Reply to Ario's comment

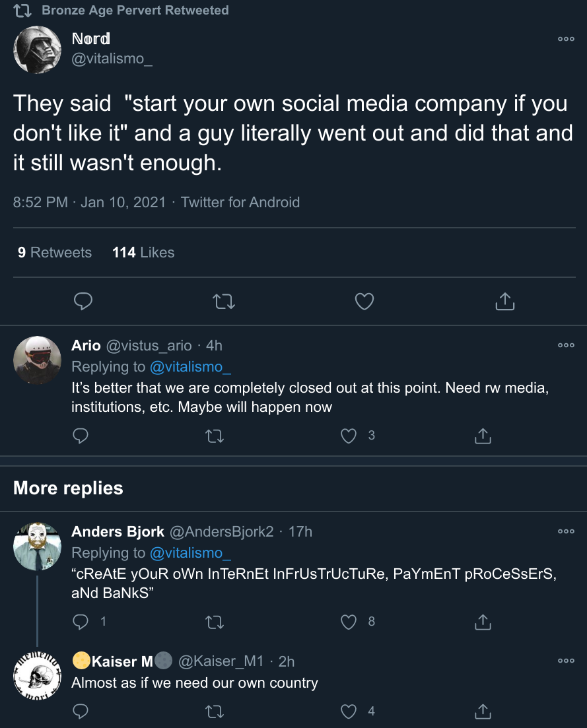[81, 436]
